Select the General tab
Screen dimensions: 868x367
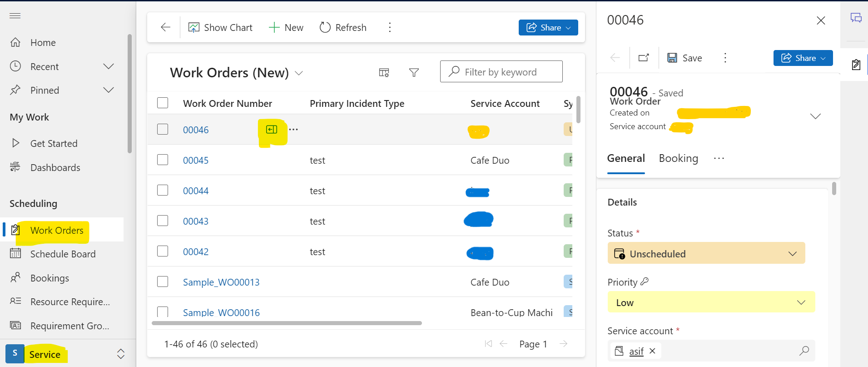pyautogui.click(x=626, y=158)
